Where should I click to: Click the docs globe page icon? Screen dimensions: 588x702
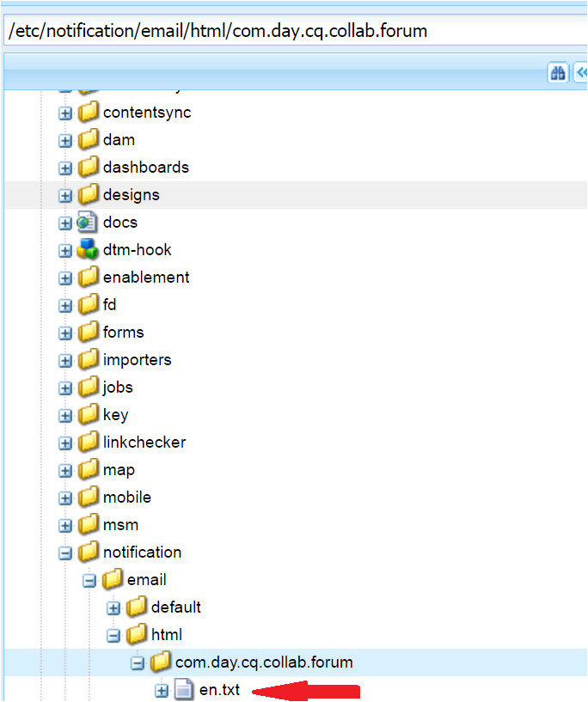88,223
